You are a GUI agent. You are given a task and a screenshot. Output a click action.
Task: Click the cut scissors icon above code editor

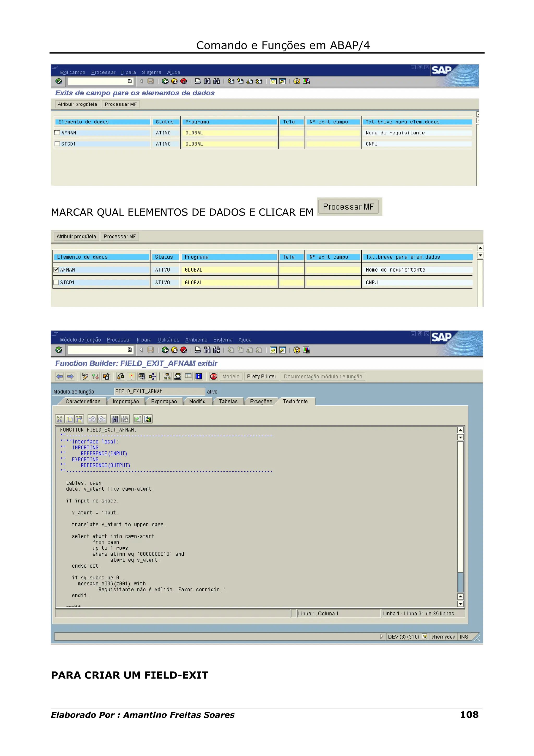[59, 419]
